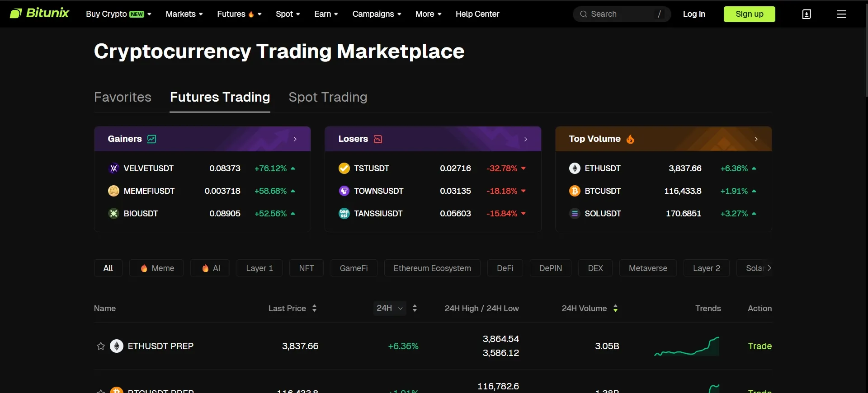Sort by Last Price arrows
This screenshot has height=393, width=868.
coord(314,309)
